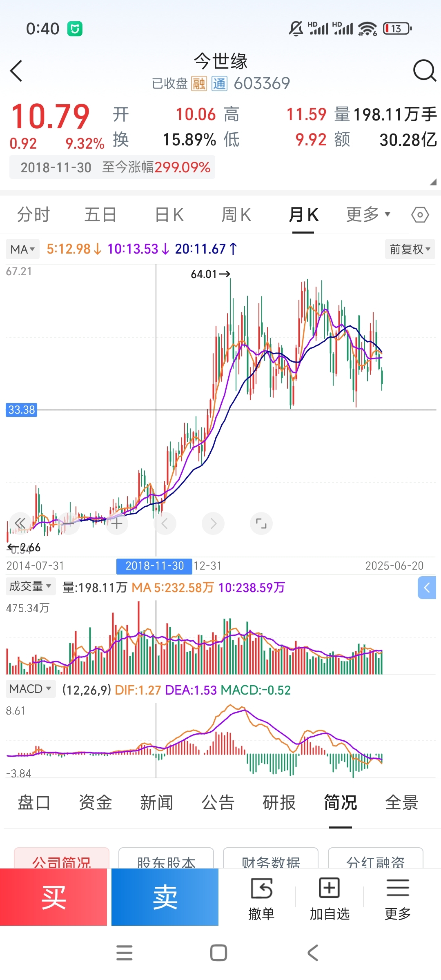
Task: Zoom in chart with plus control
Action: [x=117, y=523]
